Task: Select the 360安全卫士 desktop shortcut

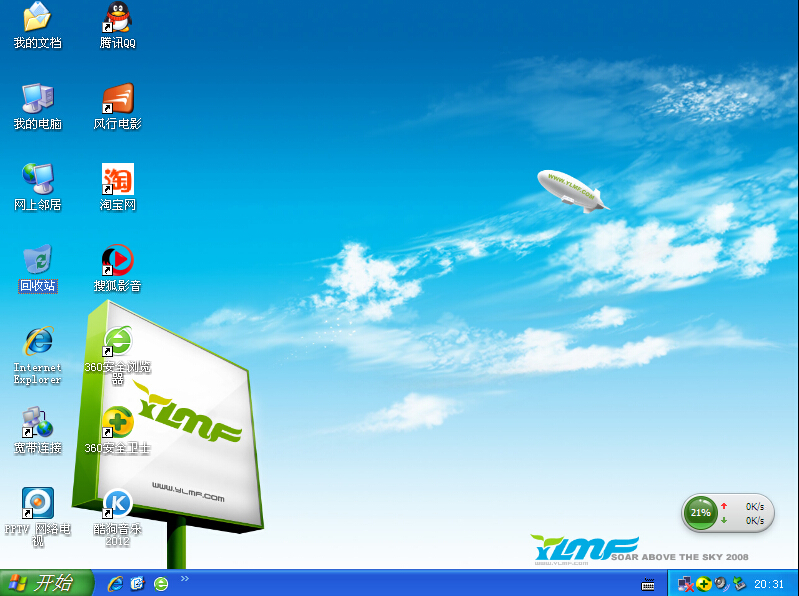Action: pyautogui.click(x=118, y=431)
